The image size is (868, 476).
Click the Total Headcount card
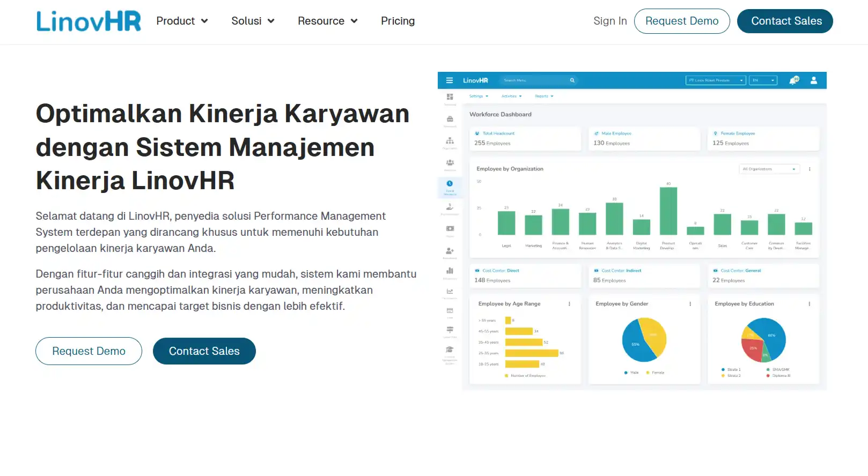(x=525, y=139)
